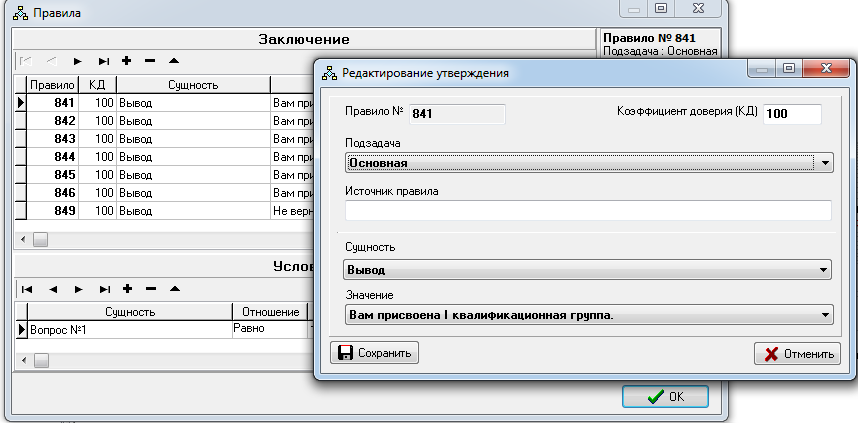
Task: Jump to last record in lower conditions navigator
Action: coord(105,289)
